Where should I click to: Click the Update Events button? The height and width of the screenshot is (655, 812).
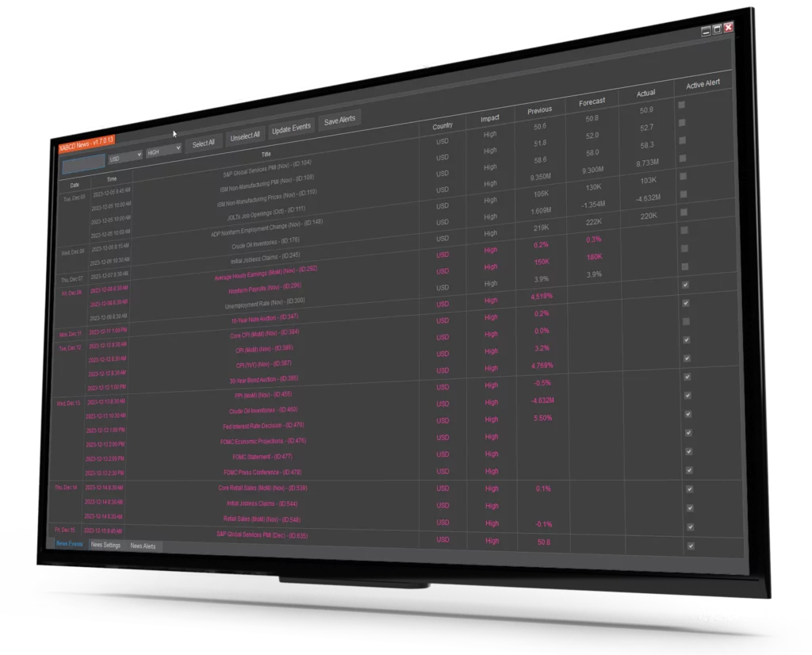(291, 128)
